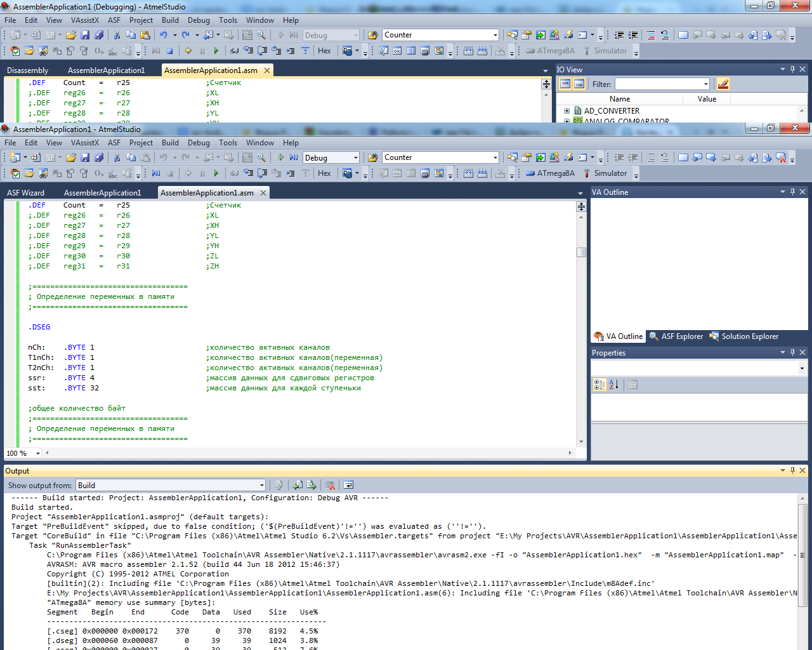Click increase indent icon in front window toolbar
The height and width of the screenshot is (650, 812).
pos(633,157)
